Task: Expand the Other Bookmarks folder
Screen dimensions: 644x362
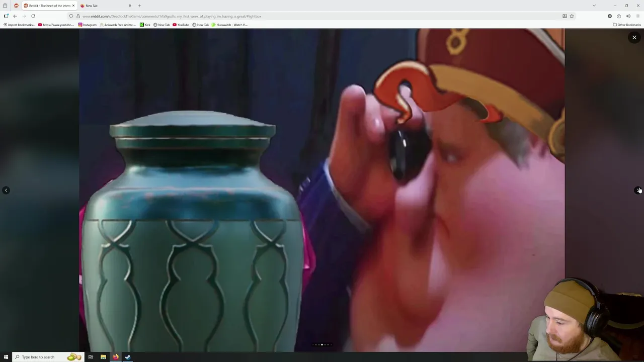Action: pyautogui.click(x=627, y=25)
